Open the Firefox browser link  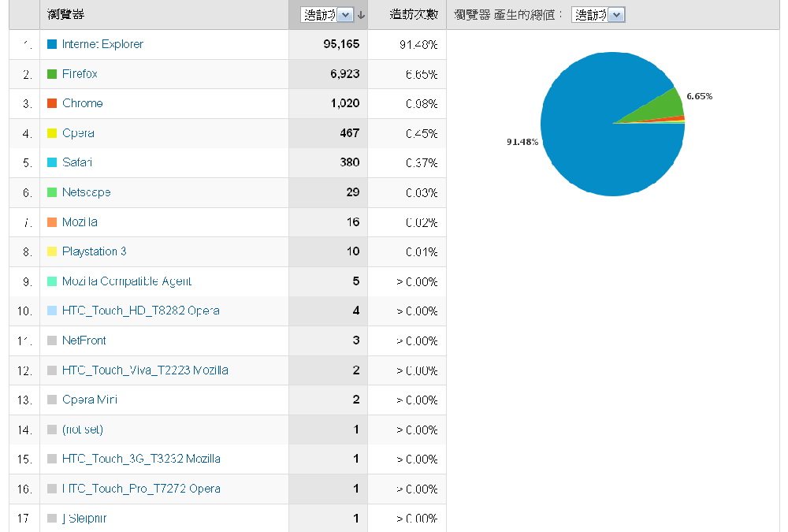pos(80,74)
